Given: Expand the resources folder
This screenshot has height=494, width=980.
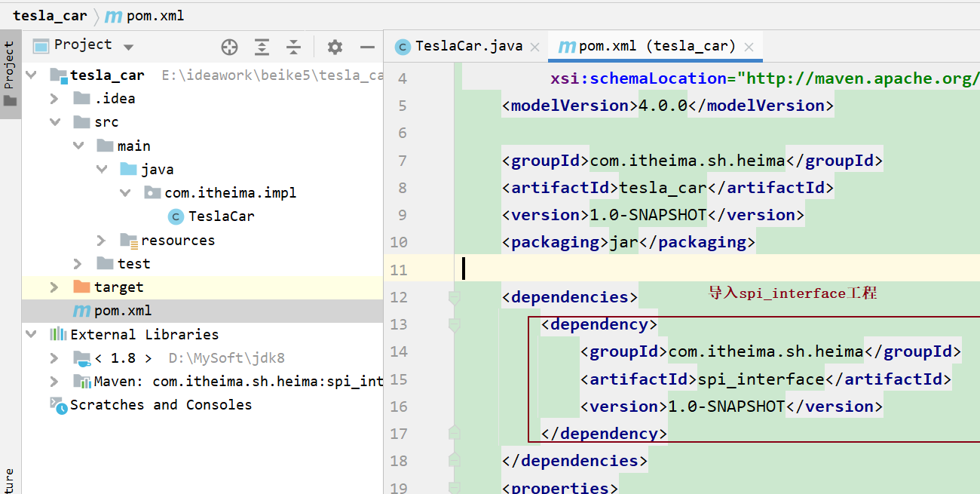Looking at the screenshot, I should pos(102,241).
